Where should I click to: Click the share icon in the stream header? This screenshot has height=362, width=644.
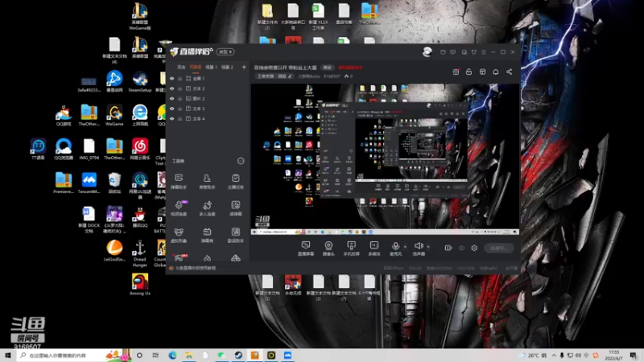click(x=509, y=72)
